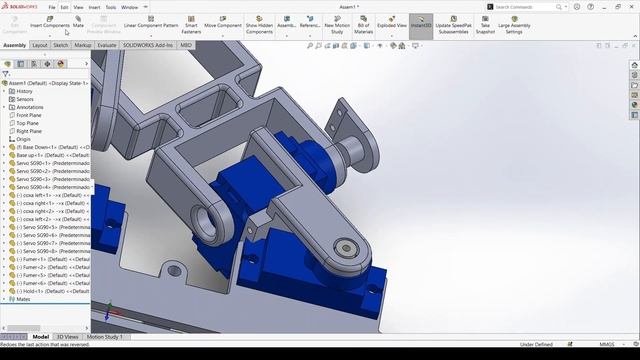Select Sensors in the feature tree
640x360 pixels.
25,99
